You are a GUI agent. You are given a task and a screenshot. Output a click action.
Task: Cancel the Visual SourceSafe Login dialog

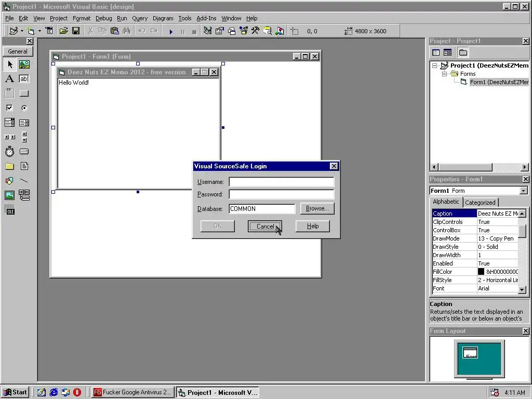point(265,227)
